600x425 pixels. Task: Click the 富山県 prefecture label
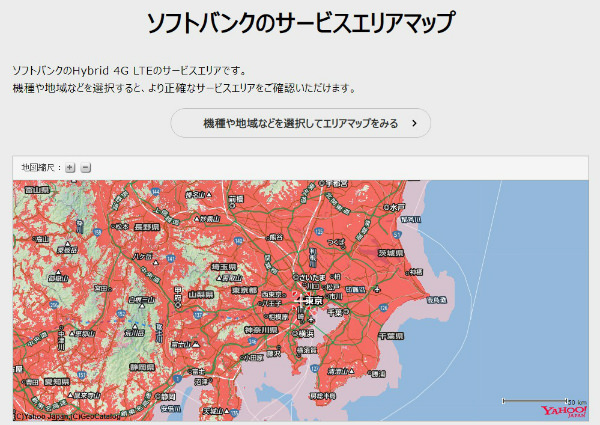coord(38,190)
